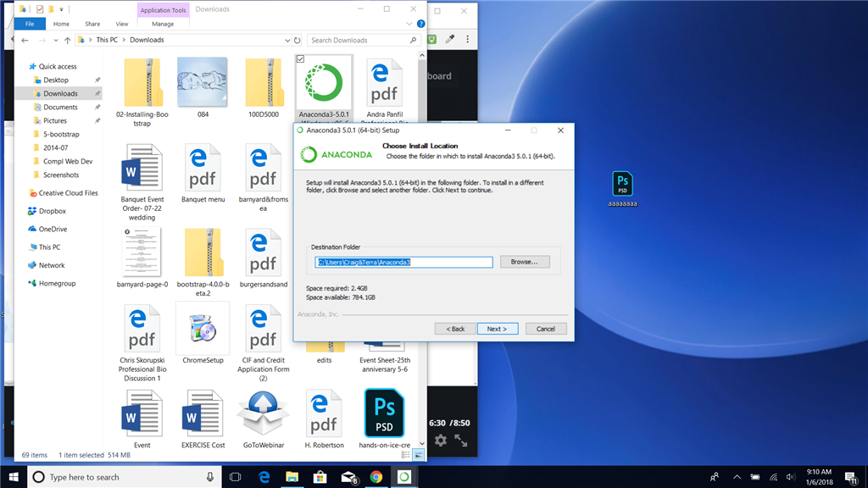
Task: Refresh the Downloads folder
Action: click(x=298, y=40)
